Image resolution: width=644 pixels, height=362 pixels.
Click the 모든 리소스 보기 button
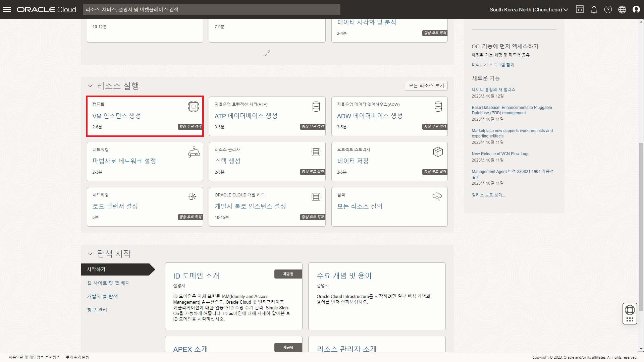pyautogui.click(x=426, y=85)
